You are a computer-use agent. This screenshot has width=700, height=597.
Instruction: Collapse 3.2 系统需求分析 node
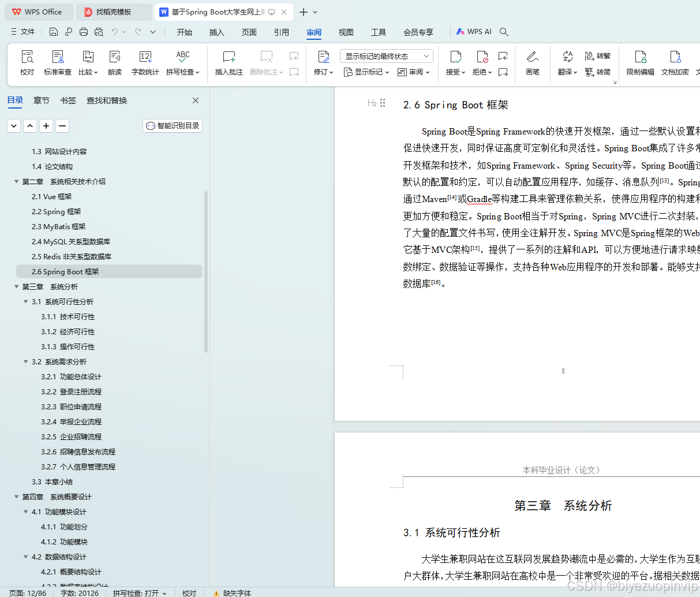[x=25, y=361]
